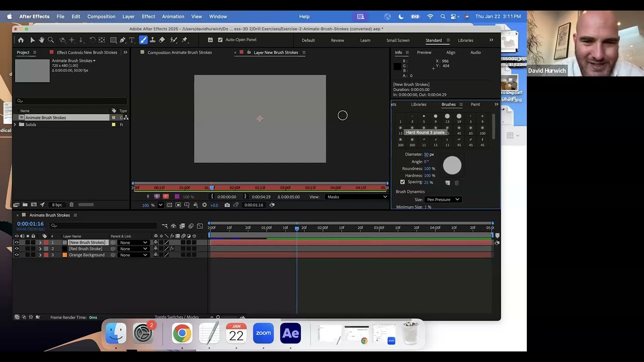This screenshot has width=644, height=362.
Task: Open Zoom from the Dock
Action: [x=263, y=333]
